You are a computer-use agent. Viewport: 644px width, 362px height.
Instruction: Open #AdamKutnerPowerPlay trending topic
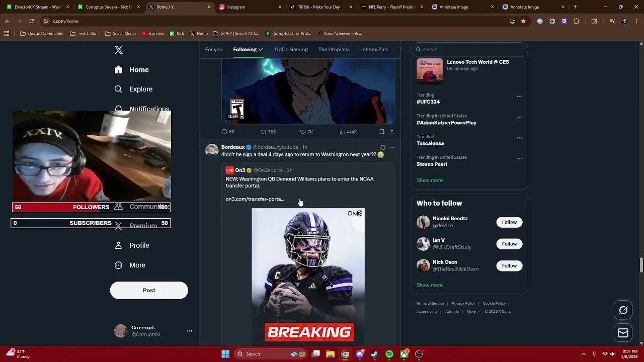click(x=446, y=123)
